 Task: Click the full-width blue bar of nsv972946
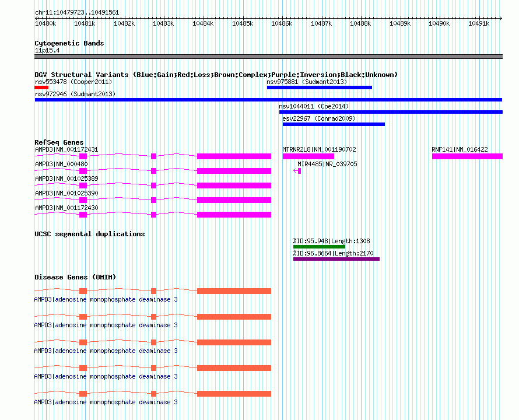268,100
